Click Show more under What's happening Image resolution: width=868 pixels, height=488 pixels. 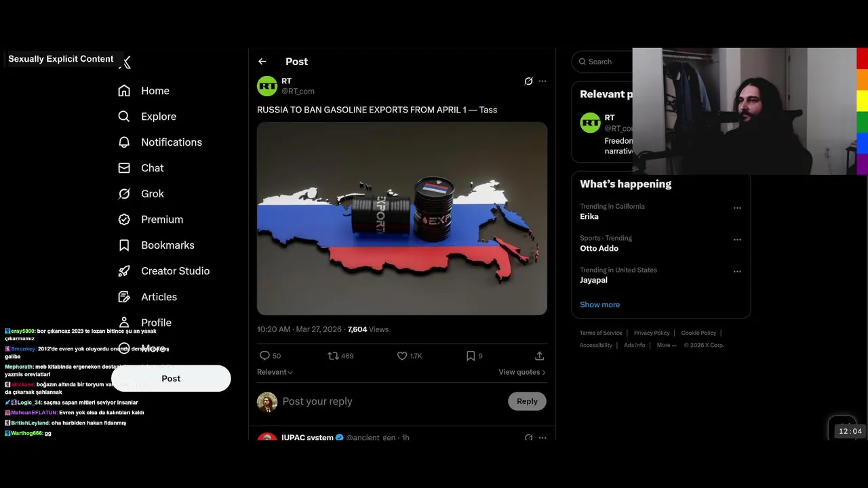599,305
